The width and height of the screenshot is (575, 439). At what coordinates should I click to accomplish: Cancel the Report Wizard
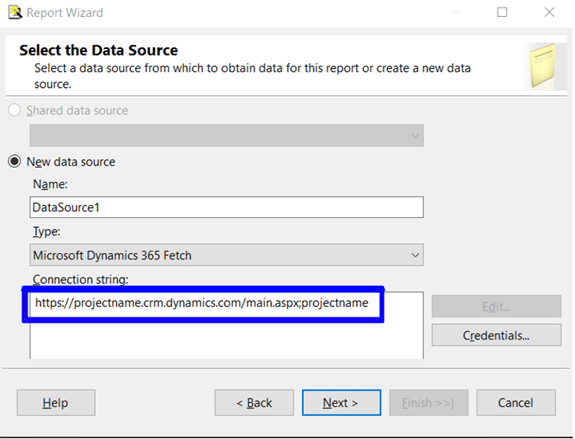(x=516, y=403)
